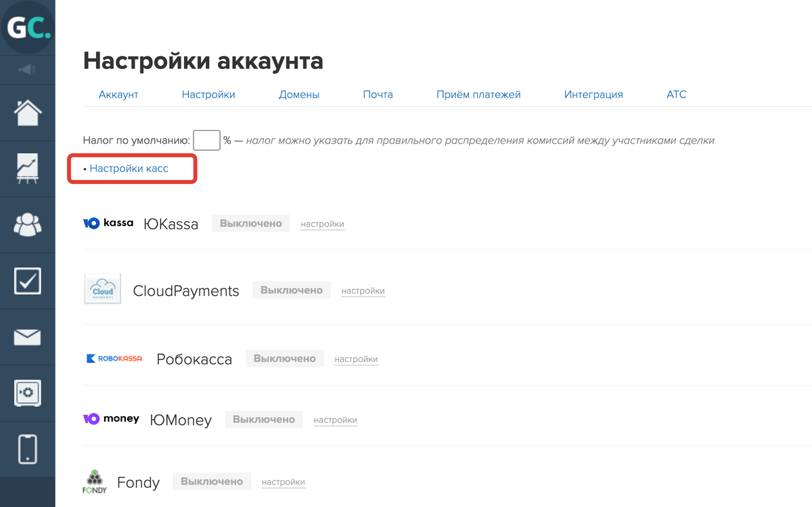Screen dimensions: 812x507
Task: Open the users group sidebar icon
Action: point(28,225)
